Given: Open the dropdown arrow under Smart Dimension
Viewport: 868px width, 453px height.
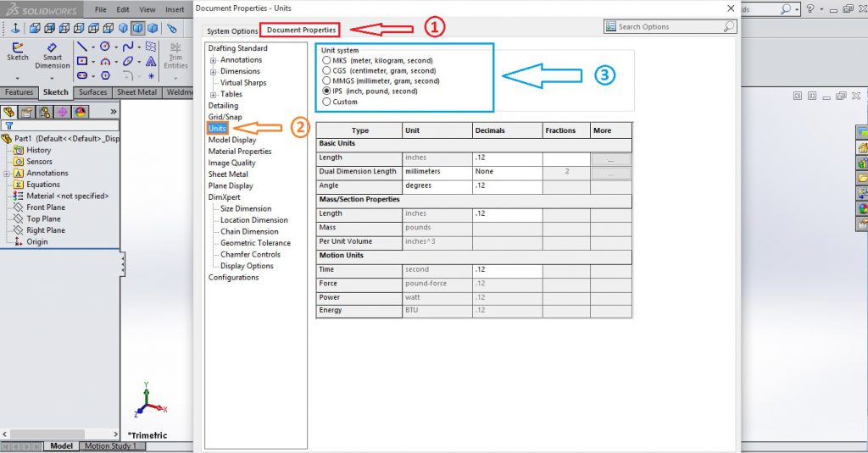Looking at the screenshot, I should [52, 78].
